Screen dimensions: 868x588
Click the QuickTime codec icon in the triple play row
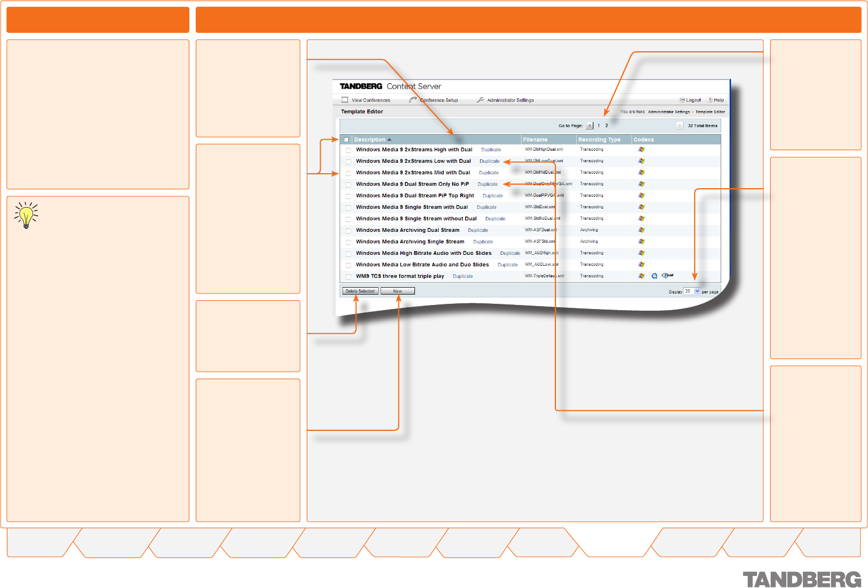654,276
